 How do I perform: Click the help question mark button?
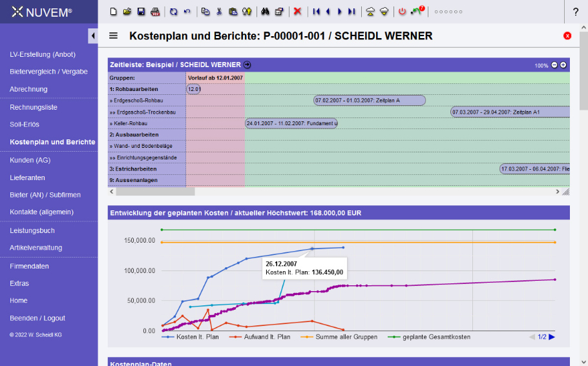575,12
